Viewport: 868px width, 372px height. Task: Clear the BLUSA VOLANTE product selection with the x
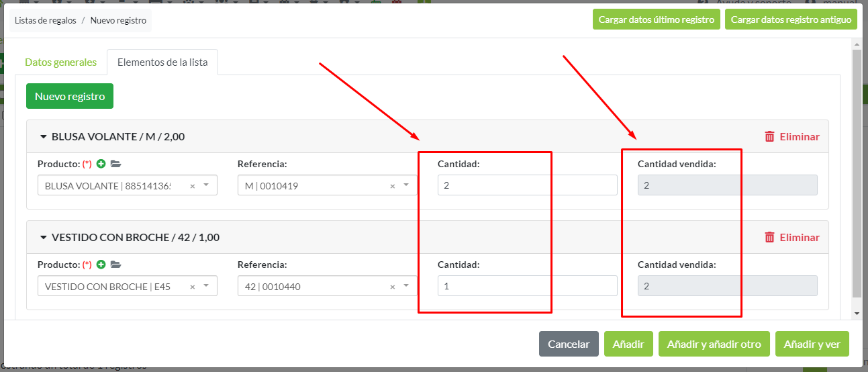click(192, 186)
